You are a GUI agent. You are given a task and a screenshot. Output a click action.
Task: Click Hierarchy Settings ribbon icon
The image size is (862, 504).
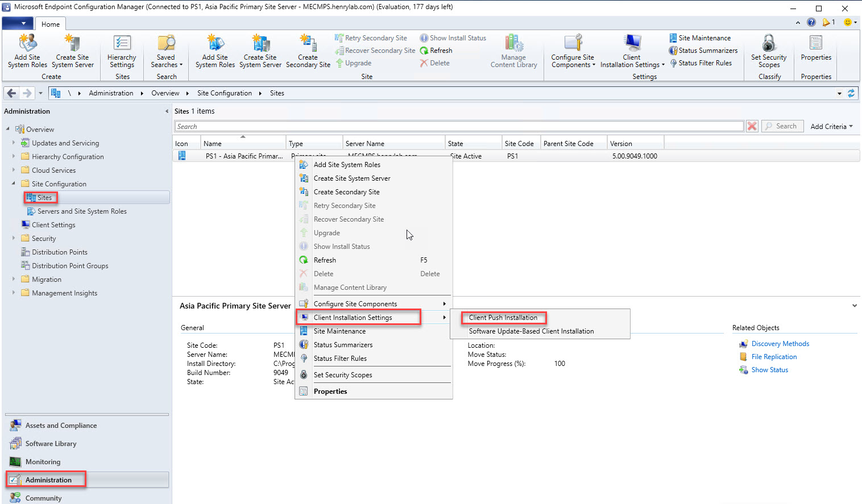(122, 51)
